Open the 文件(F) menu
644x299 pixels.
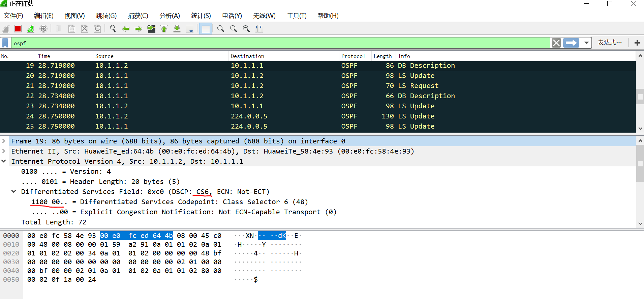click(13, 16)
